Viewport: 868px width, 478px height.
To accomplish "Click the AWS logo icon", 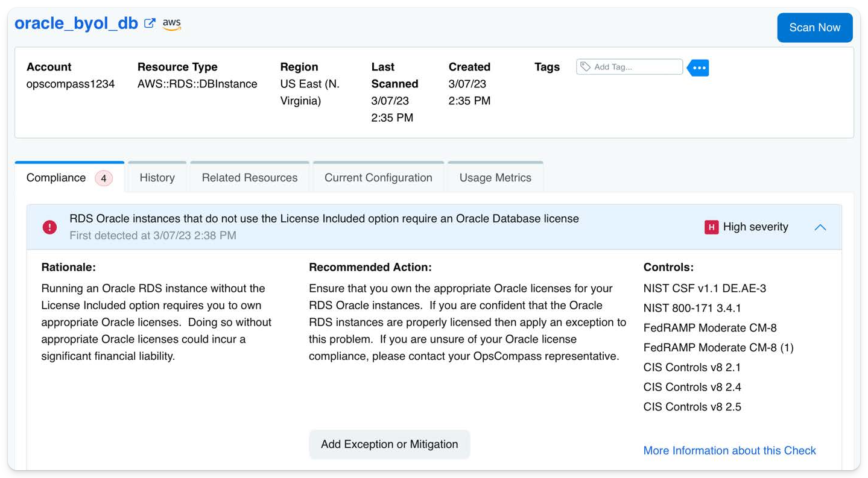I will [x=172, y=24].
